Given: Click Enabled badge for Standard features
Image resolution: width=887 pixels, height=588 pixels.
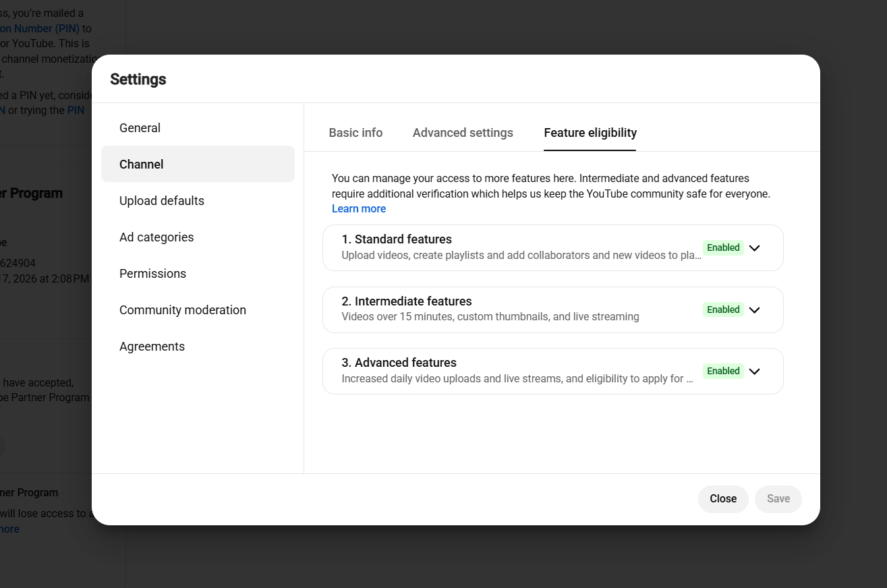Looking at the screenshot, I should tap(724, 247).
